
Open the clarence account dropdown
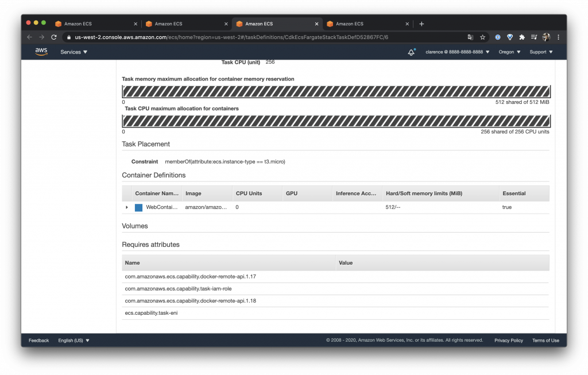pos(457,52)
